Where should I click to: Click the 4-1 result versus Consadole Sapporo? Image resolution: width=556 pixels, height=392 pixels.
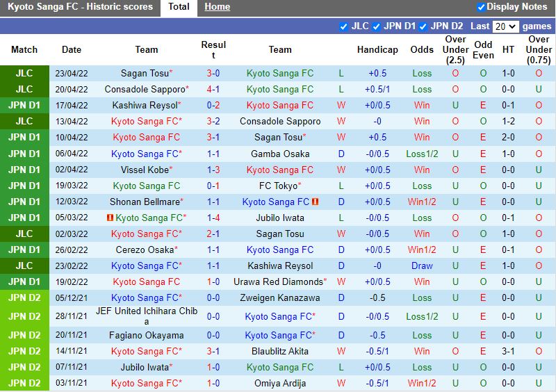[213, 90]
